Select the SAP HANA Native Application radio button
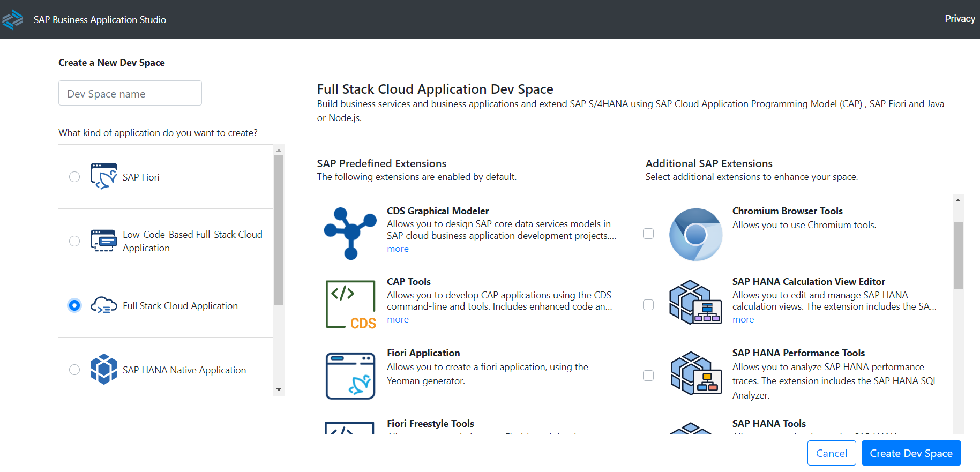Viewport: 980px width, 472px height. (74, 370)
